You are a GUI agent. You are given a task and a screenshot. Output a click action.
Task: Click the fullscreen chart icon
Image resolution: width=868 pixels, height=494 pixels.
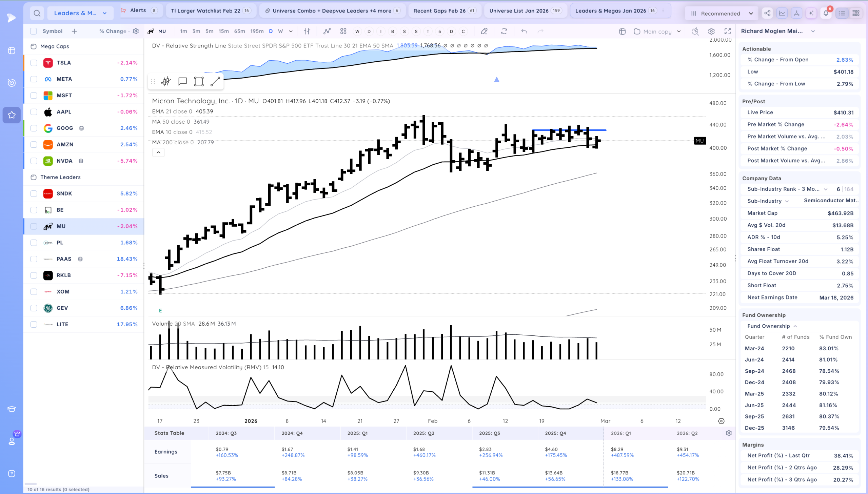(728, 31)
